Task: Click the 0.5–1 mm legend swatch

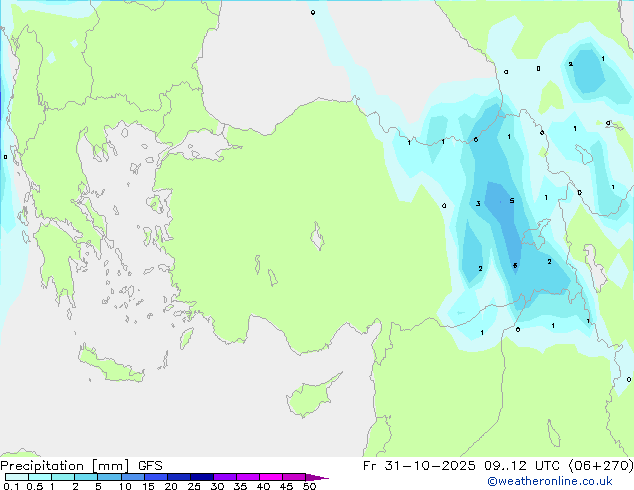Action: 40,477
